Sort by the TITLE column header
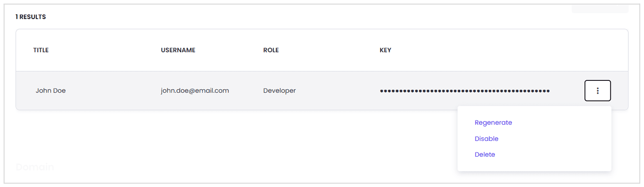The width and height of the screenshot is (644, 187). [41, 50]
